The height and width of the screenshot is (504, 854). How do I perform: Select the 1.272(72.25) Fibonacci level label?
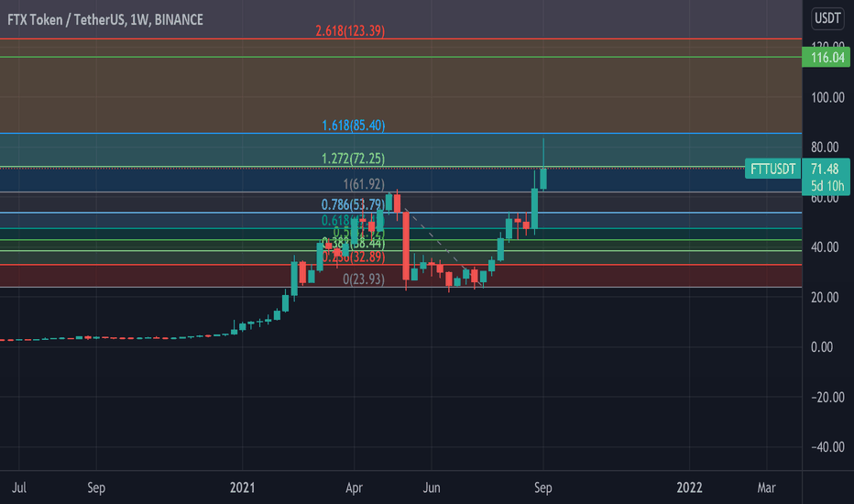tap(354, 159)
